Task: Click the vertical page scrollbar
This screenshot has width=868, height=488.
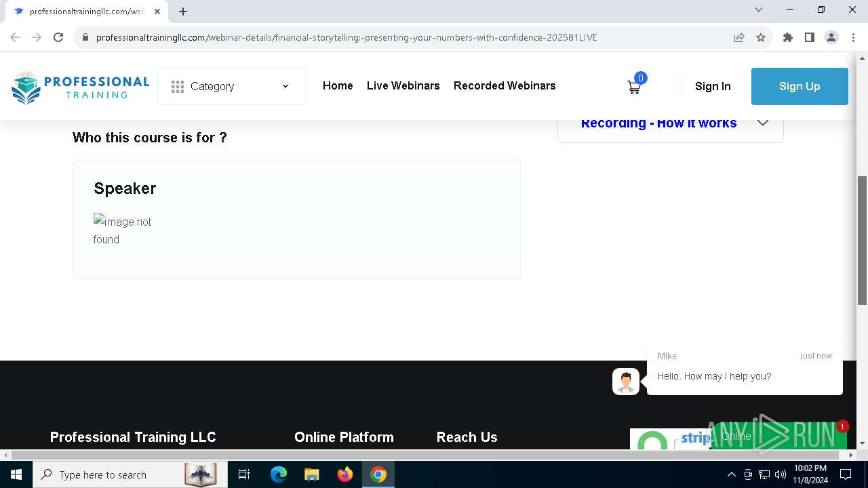Action: pyautogui.click(x=862, y=241)
